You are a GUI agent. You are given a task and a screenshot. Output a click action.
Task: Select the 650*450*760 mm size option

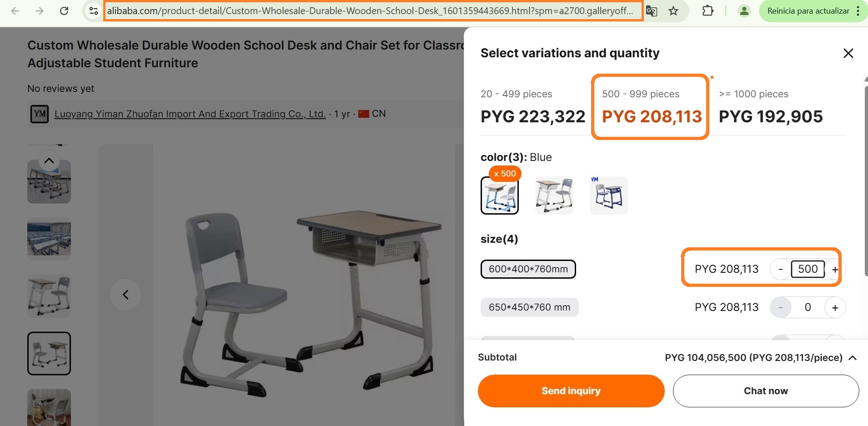point(529,307)
